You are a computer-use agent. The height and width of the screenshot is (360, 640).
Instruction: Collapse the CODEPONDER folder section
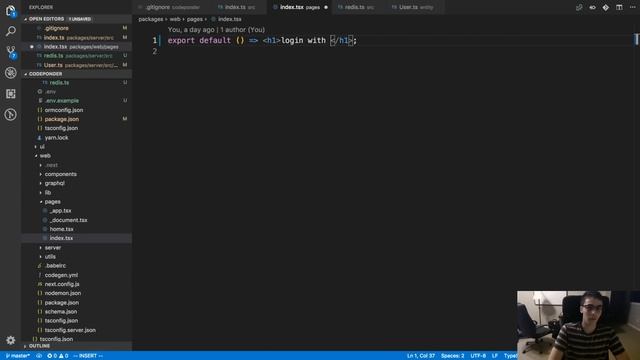[x=77, y=74]
